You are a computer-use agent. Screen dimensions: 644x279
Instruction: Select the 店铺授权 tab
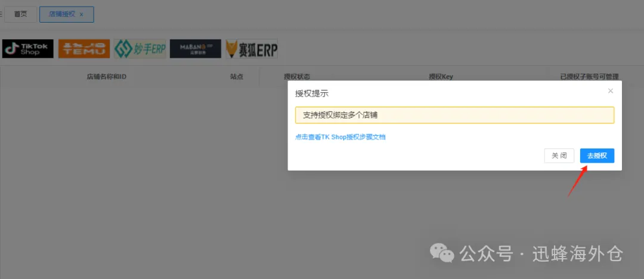point(62,14)
